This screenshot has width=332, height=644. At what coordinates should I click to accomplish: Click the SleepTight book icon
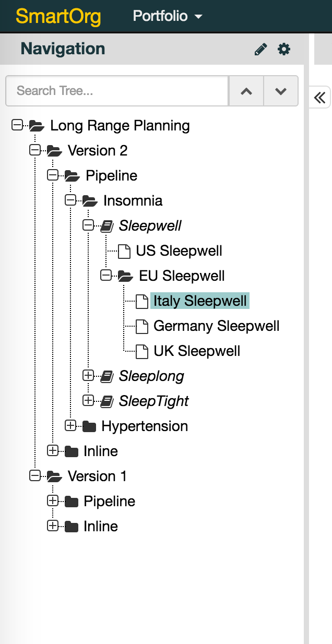pos(106,401)
